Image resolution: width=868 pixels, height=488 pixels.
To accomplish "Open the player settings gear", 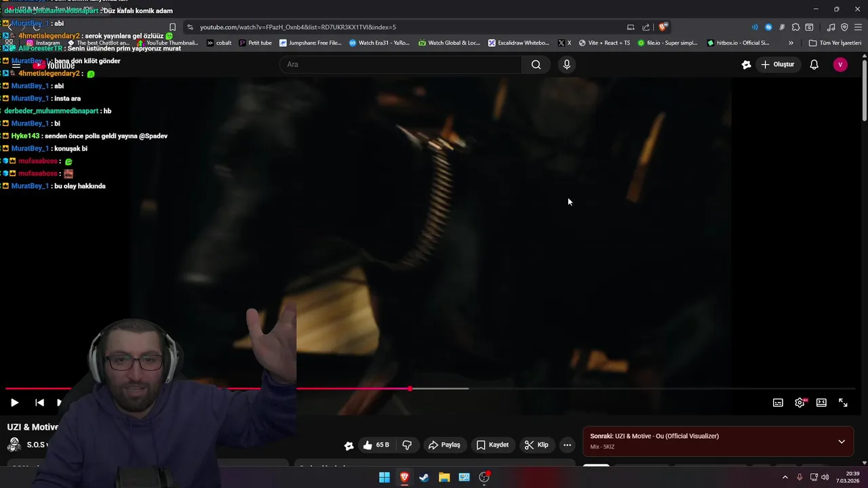I will pos(800,403).
